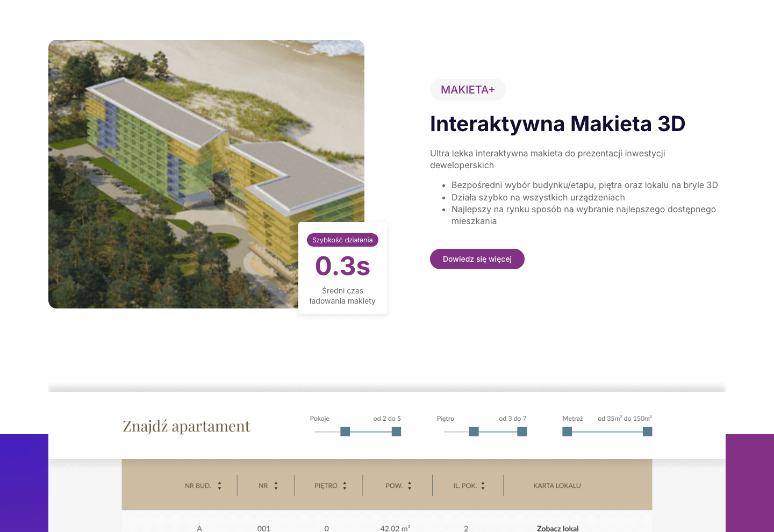
Task: Click the left handle of Pokoje slider
Action: pos(345,432)
